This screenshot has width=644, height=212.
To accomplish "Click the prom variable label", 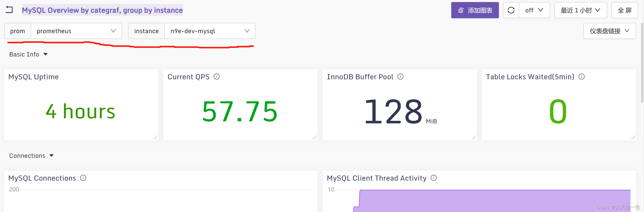I will pos(18,31).
